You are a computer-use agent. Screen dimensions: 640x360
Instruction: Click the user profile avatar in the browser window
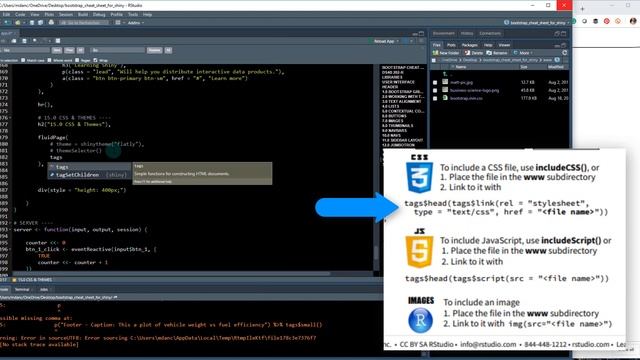[633, 21]
